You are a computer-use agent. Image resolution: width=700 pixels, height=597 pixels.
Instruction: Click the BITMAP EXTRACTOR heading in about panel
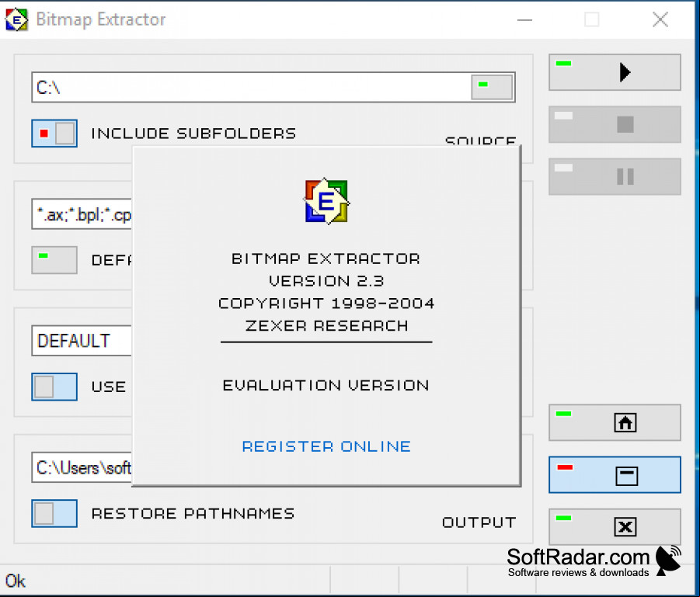coord(326,259)
